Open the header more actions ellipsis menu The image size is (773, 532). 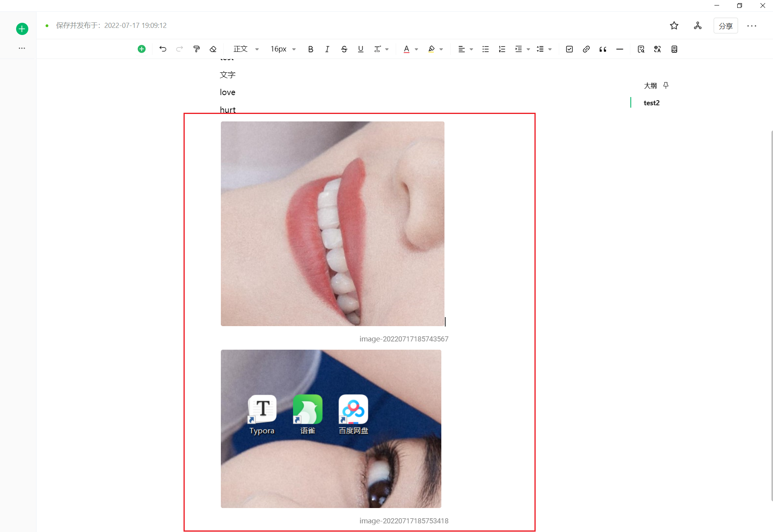point(752,26)
